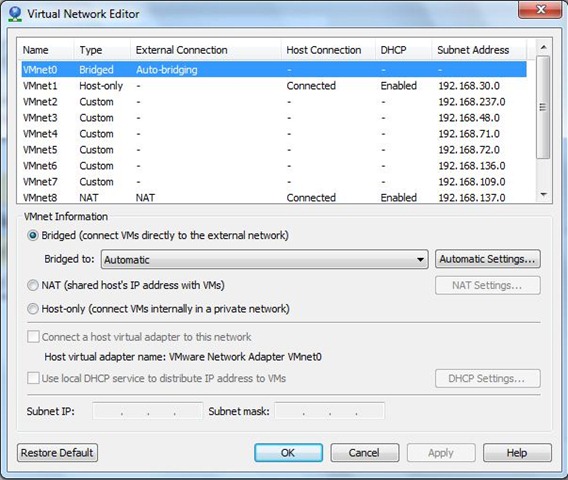568x480 pixels.
Task: Click the Virtual Network Editor title icon
Action: coord(15,14)
